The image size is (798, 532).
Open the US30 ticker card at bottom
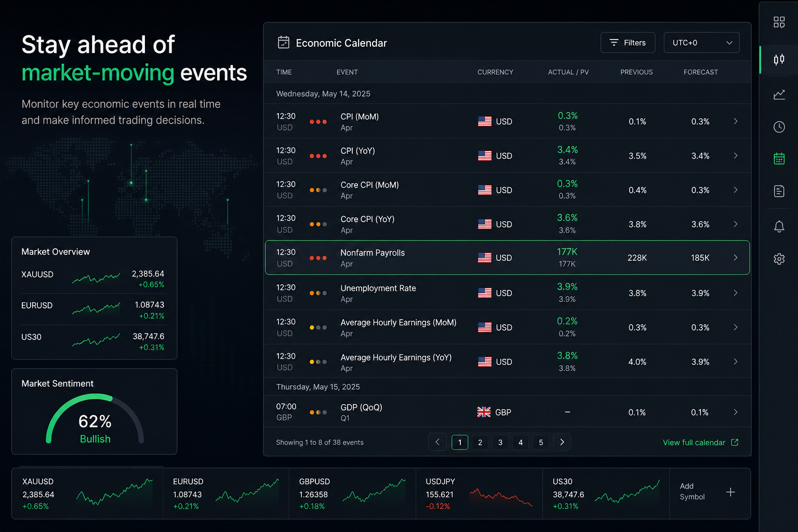tap(606, 494)
